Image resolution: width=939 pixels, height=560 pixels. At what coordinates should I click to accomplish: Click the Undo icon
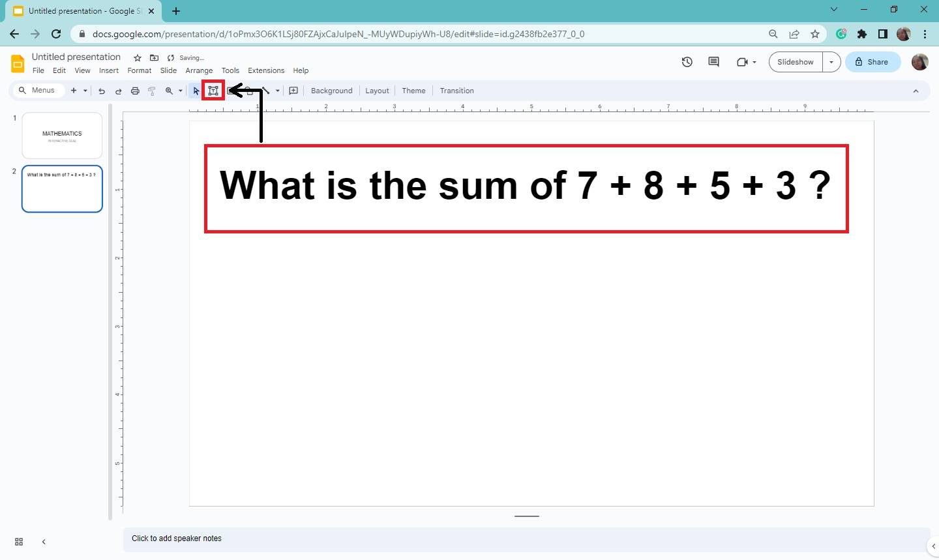[x=102, y=91]
